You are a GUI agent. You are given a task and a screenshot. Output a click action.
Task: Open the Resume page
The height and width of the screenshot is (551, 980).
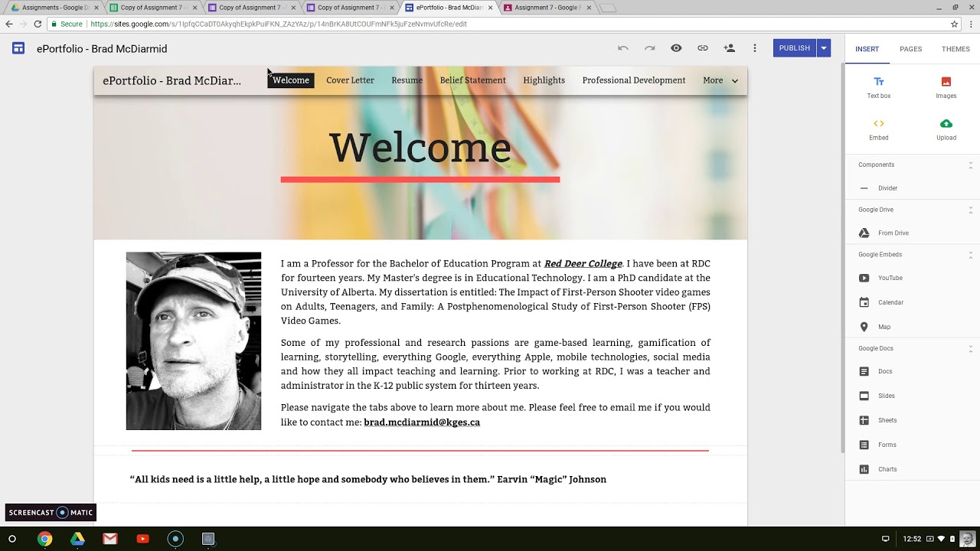click(407, 80)
